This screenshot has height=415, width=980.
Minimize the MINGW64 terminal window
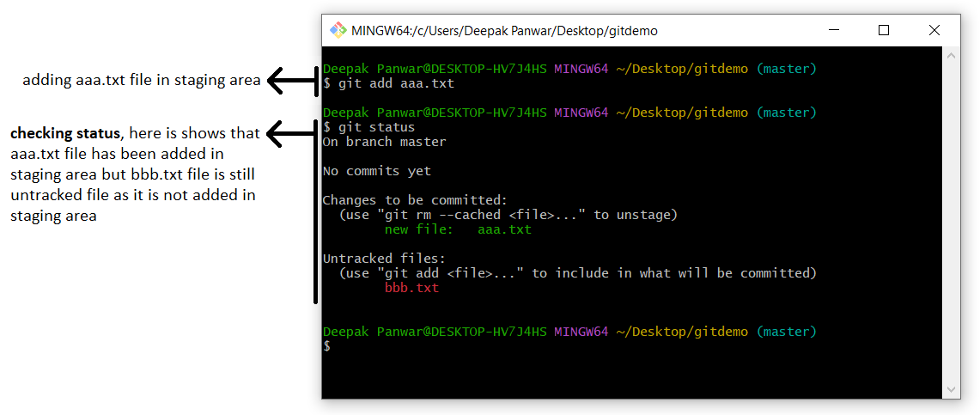point(833,30)
